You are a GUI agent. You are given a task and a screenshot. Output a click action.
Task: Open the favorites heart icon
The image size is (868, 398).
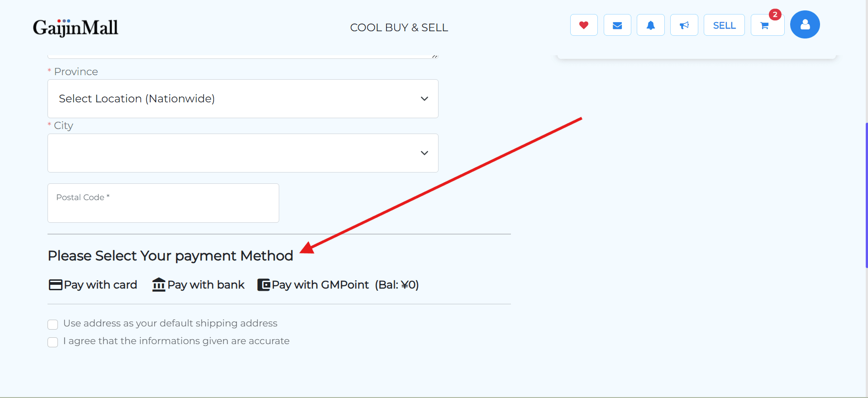click(583, 25)
